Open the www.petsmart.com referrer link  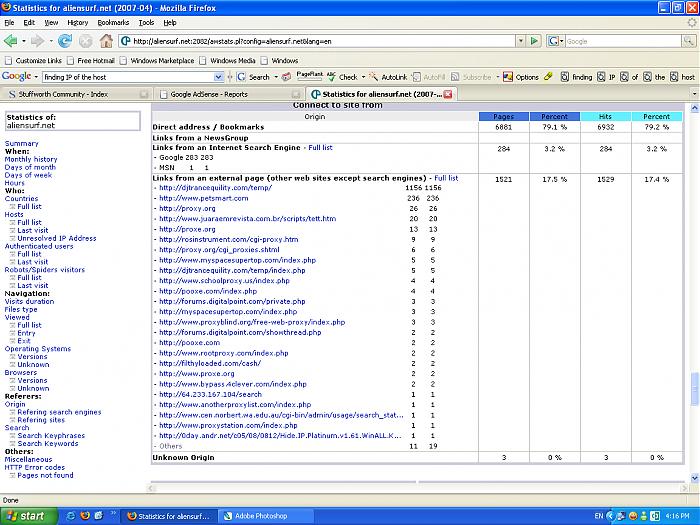204,198
